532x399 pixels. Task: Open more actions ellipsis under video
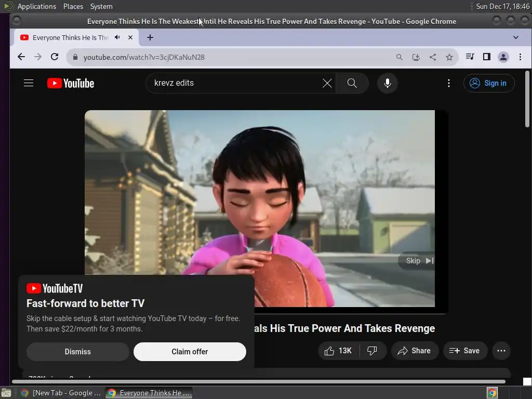point(501,351)
